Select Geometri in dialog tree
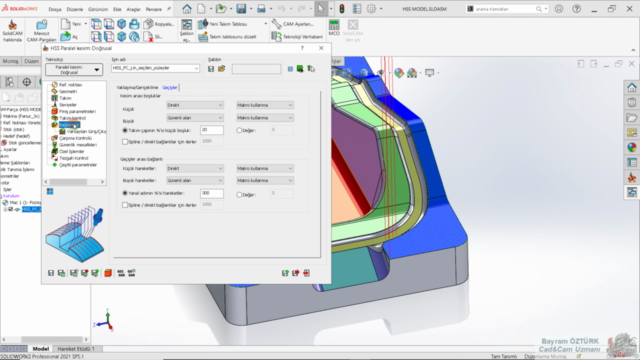Image resolution: width=640 pixels, height=360 pixels. point(68,91)
